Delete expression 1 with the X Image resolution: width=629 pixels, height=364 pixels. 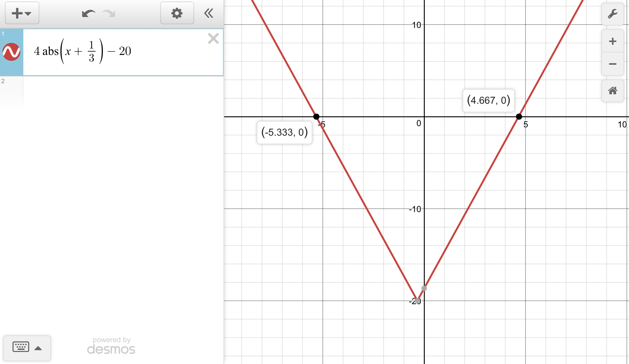coord(213,39)
